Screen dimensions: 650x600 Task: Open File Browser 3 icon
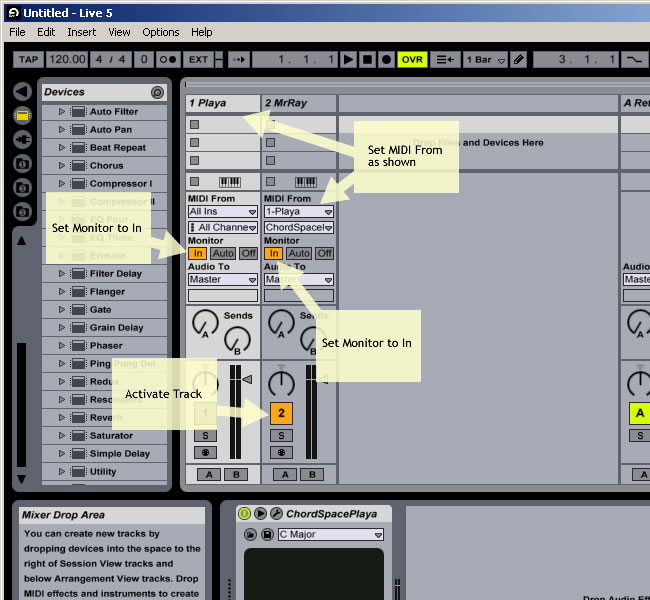coord(22,212)
